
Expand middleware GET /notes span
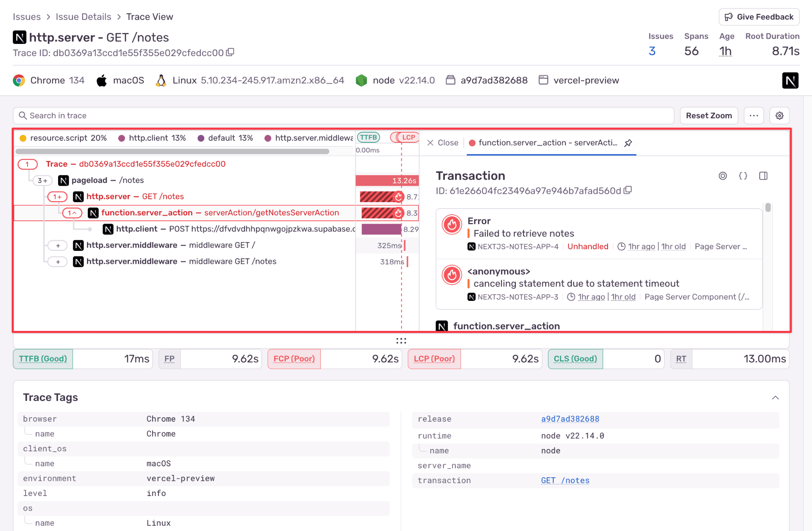pos(58,262)
